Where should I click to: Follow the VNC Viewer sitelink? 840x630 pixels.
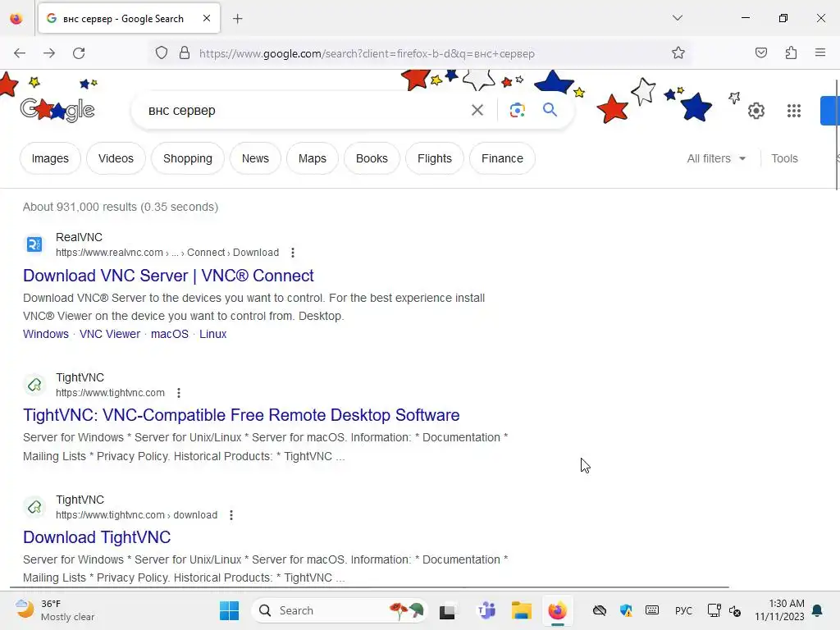[x=110, y=334]
